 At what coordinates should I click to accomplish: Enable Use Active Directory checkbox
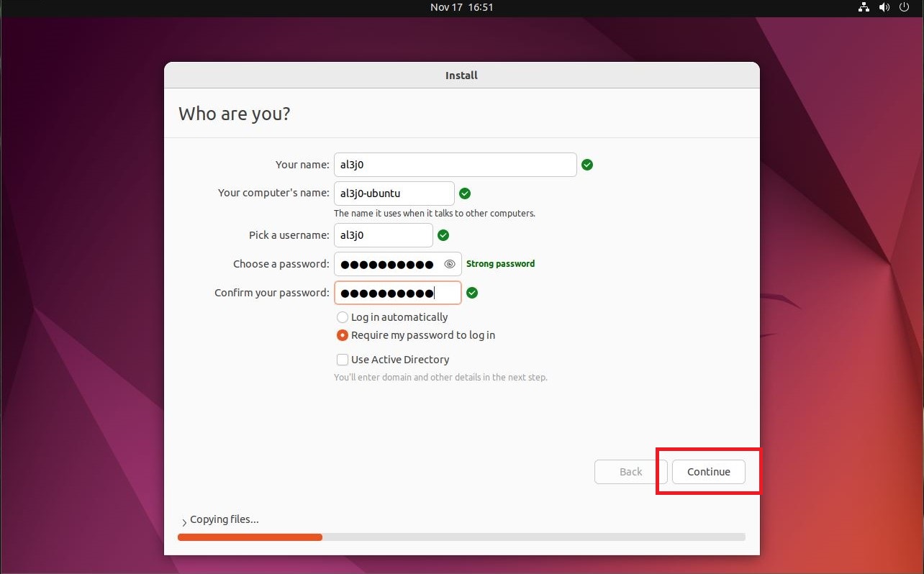tap(343, 360)
